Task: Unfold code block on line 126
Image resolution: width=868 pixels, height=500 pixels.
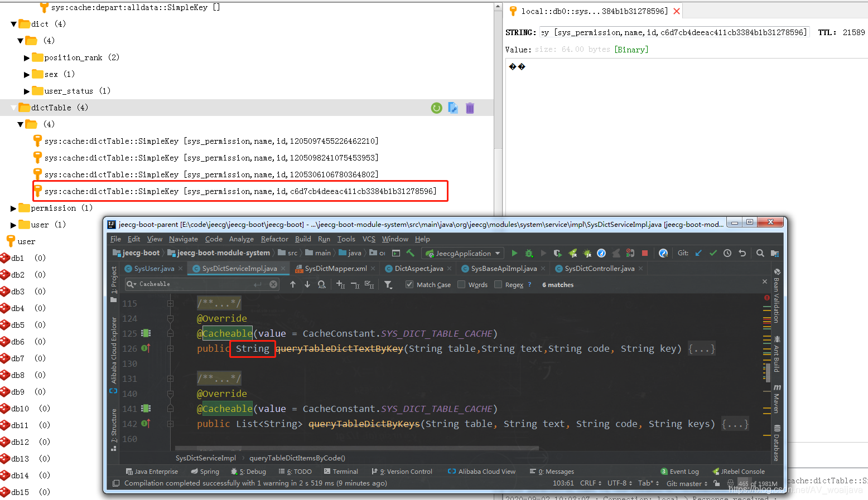Action: tap(170, 348)
